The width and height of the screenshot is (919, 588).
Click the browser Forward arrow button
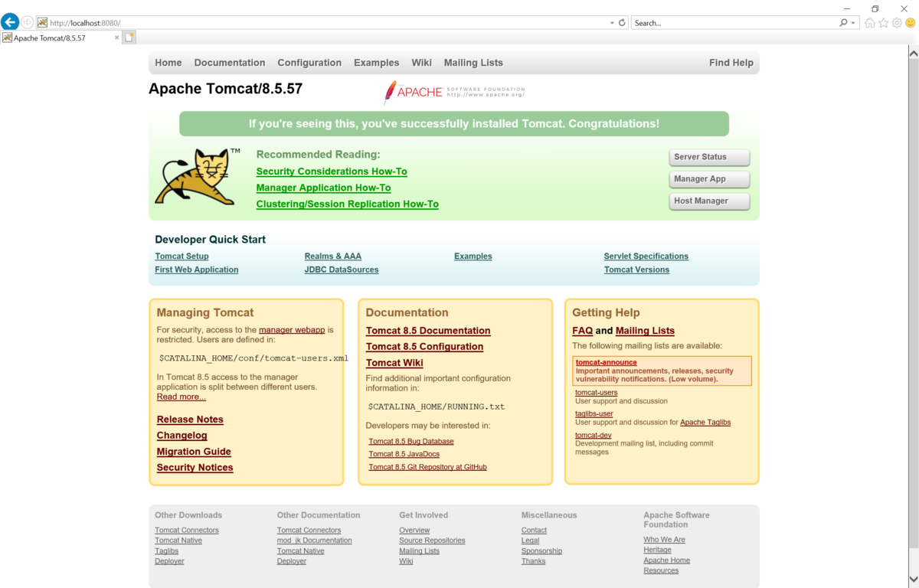(x=28, y=23)
